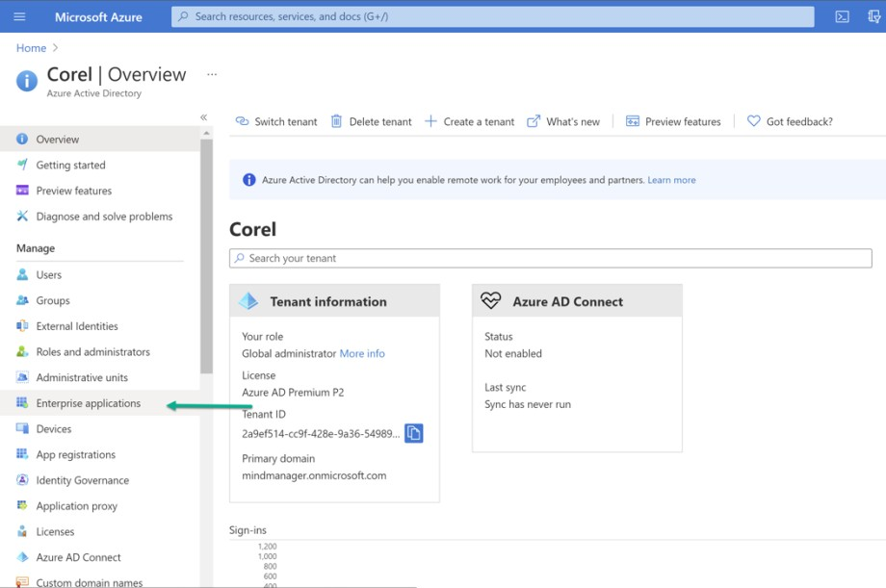
Task: Click the Switch tenant icon
Action: pyautogui.click(x=242, y=121)
